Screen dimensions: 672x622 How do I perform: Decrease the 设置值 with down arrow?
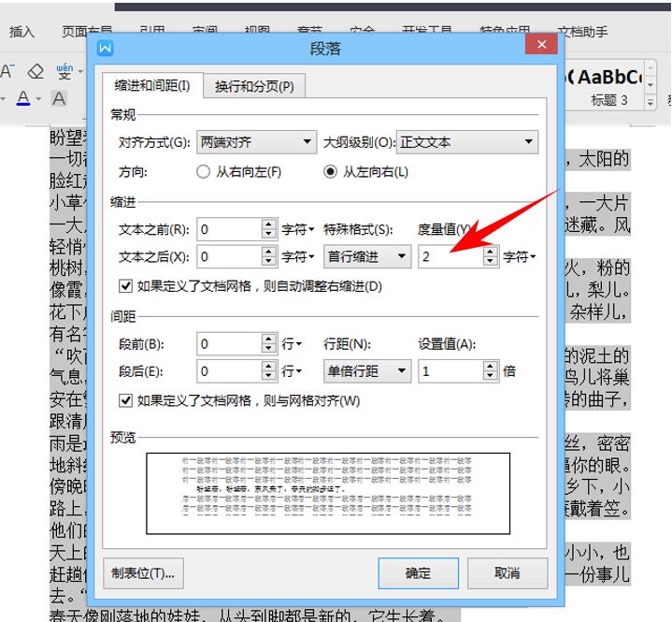490,376
